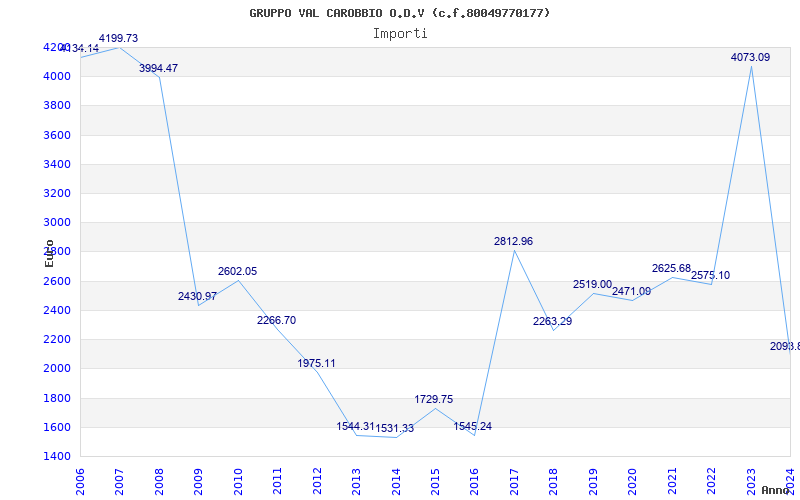Select the 2519.00 data label
This screenshot has height=500, width=800.
pyautogui.click(x=592, y=284)
